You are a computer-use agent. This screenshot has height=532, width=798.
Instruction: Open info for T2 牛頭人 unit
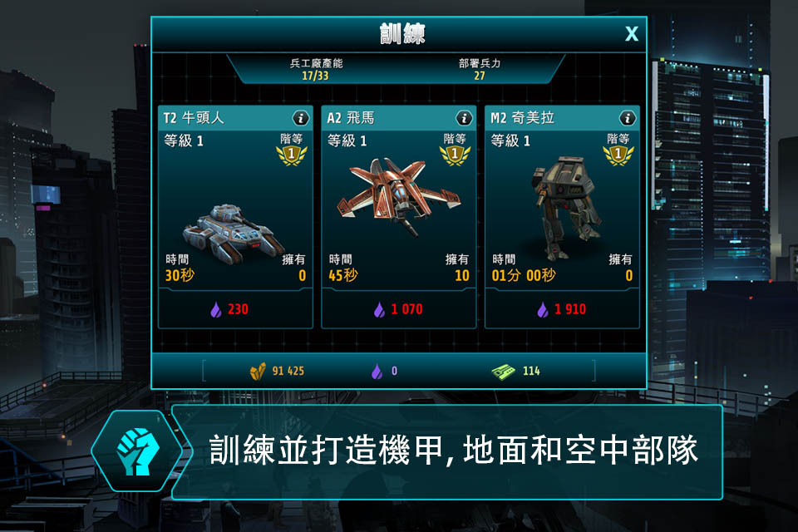pos(300,119)
